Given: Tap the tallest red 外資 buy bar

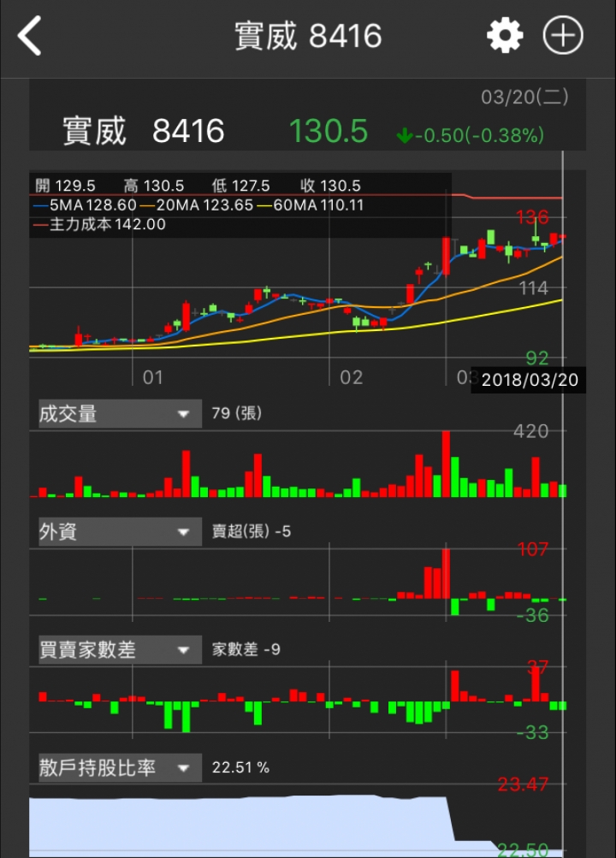Looking at the screenshot, I should click(x=446, y=573).
